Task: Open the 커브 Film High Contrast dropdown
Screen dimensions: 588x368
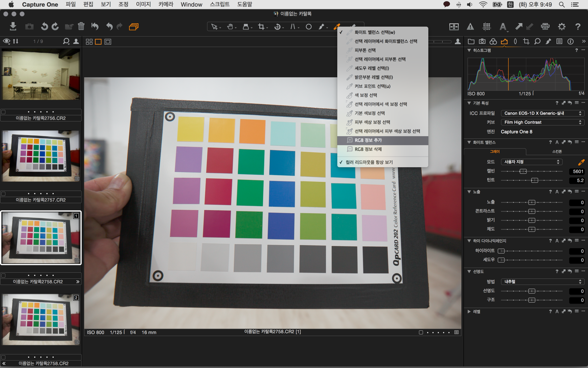Action: (x=542, y=122)
